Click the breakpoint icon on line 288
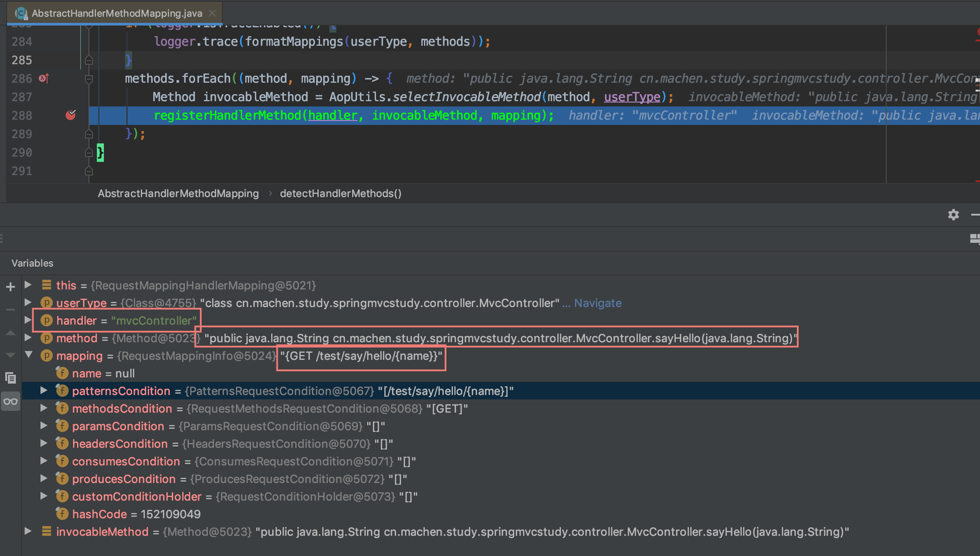The width and height of the screenshot is (980, 556). click(x=70, y=115)
